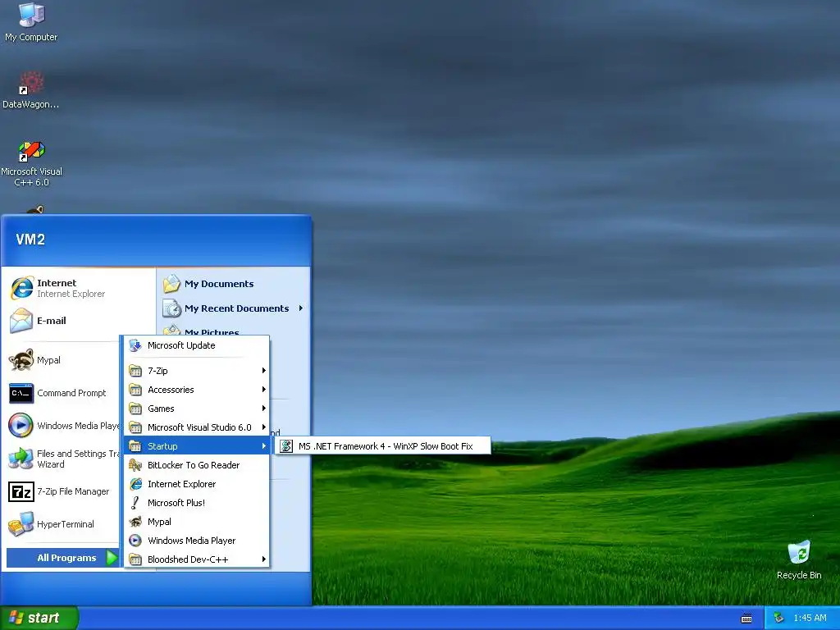This screenshot has width=840, height=630.
Task: Open Bloodshed Dev-C++ program folder
Action: 197,559
